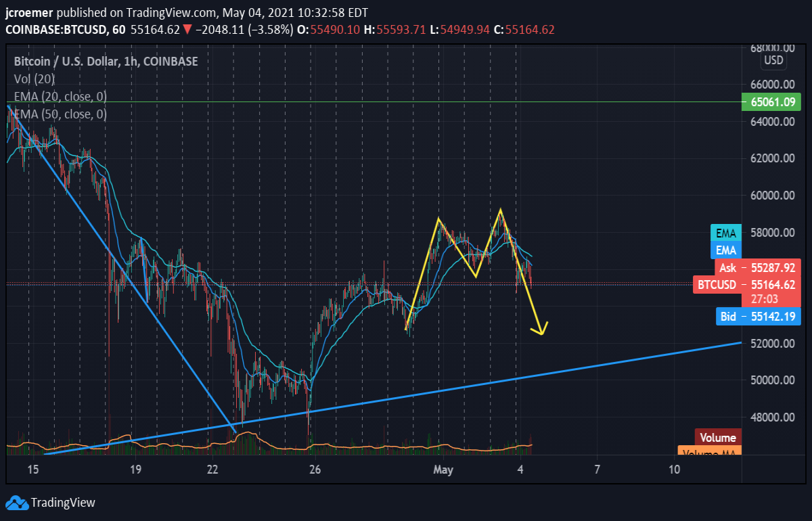
Task: Select the EMA (50, close, 0) legend
Action: [60, 114]
